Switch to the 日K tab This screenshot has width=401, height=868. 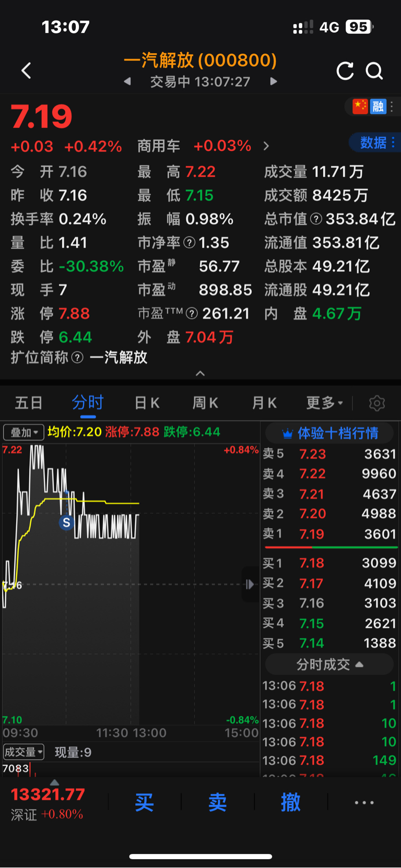coord(147,403)
